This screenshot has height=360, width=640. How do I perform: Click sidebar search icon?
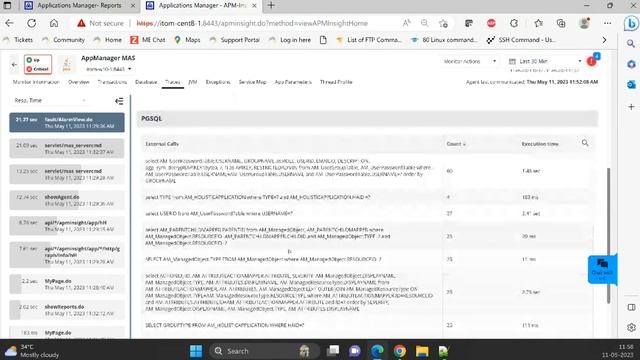click(631, 43)
